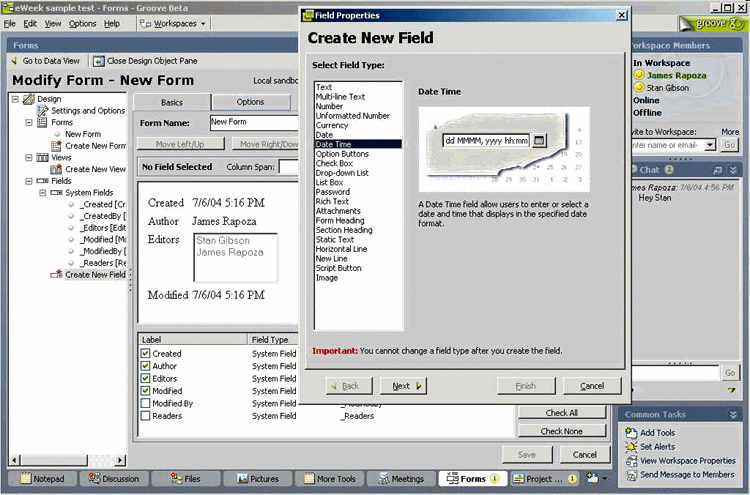This screenshot has height=495, width=750.
Task: Select Option Buttons field type
Action: click(x=342, y=154)
